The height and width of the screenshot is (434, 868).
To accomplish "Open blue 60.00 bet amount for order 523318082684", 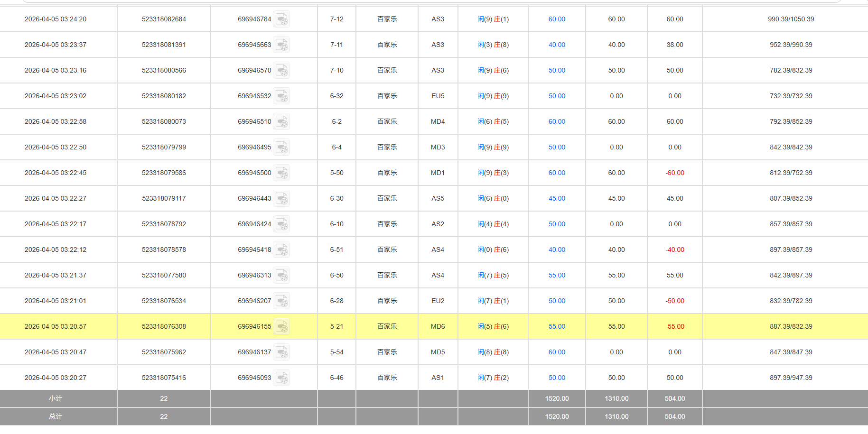I will pos(557,19).
